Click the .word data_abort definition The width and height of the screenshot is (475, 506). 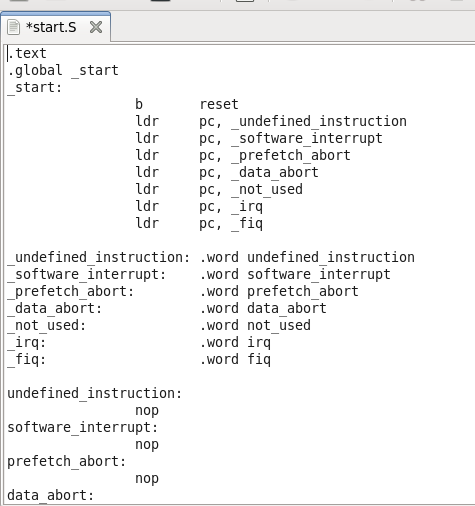point(263,308)
